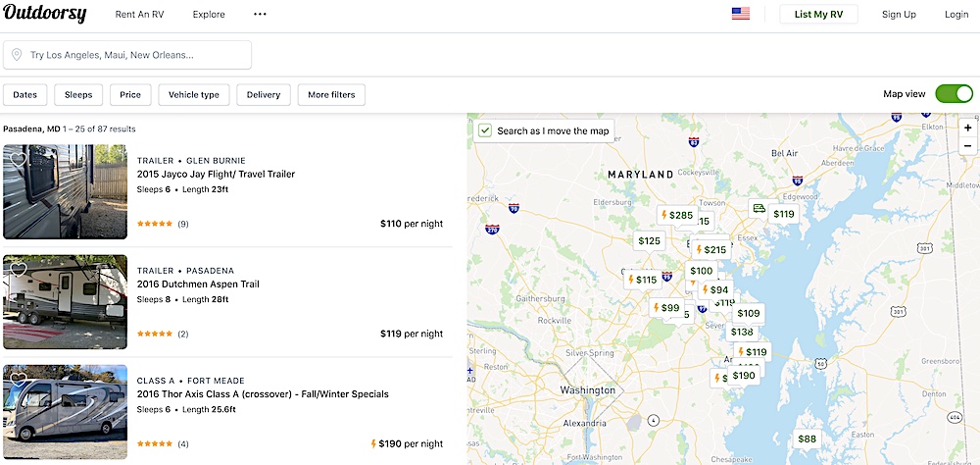
Task: Open the Explore menu item
Action: [x=209, y=15]
